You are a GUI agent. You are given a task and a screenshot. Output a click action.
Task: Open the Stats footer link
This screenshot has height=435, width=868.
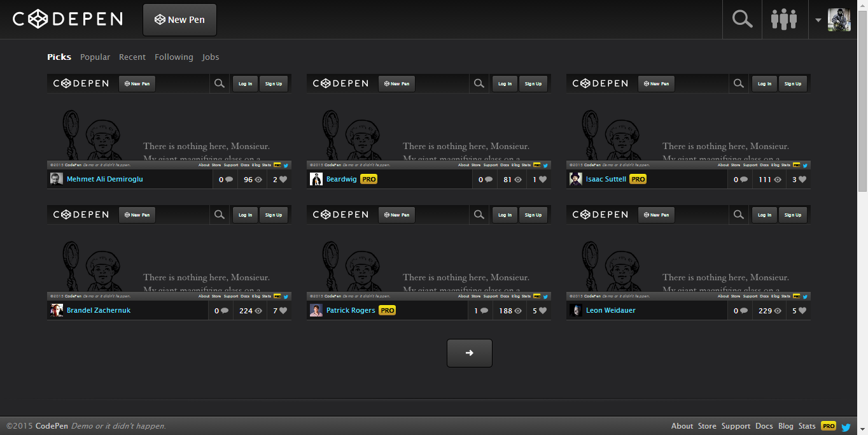[x=807, y=426]
